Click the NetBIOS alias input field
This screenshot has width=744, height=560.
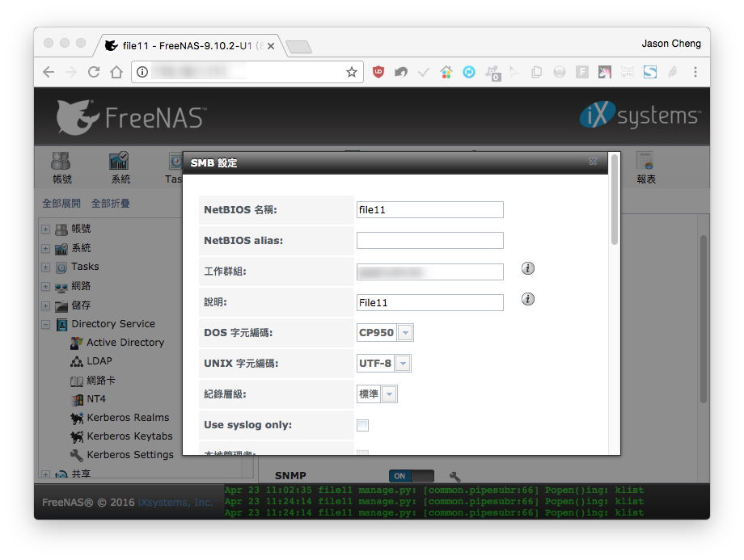[430, 241]
